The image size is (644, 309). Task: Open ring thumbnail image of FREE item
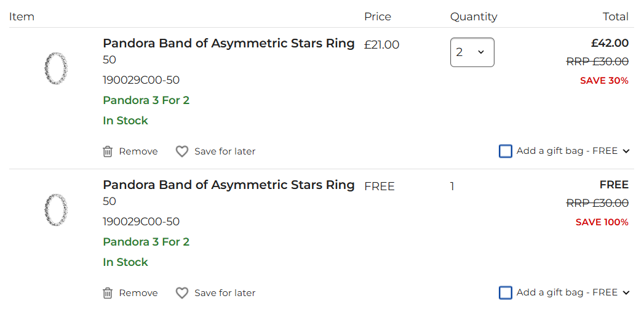coord(56,210)
